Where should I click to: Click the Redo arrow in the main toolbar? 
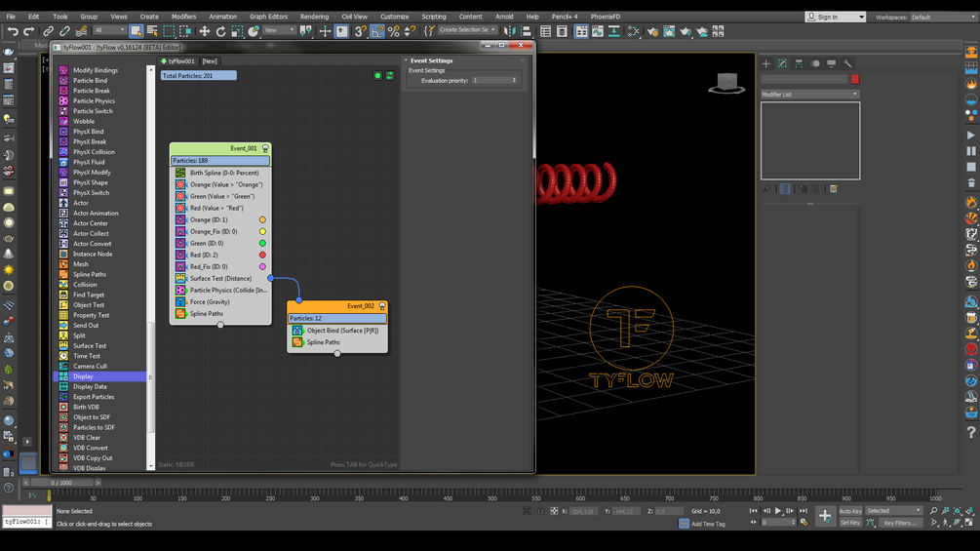(28, 30)
